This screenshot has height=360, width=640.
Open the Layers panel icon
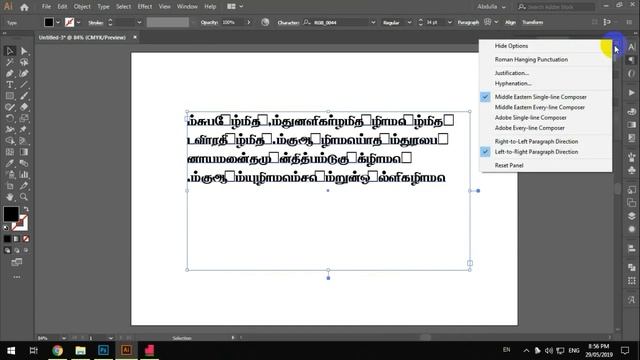pyautogui.click(x=631, y=216)
